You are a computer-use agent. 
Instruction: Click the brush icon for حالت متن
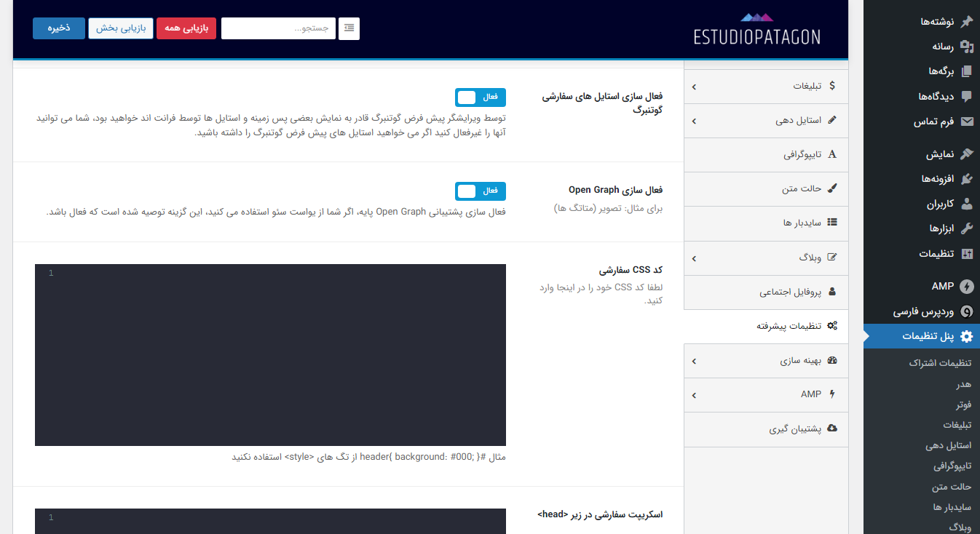(x=832, y=188)
